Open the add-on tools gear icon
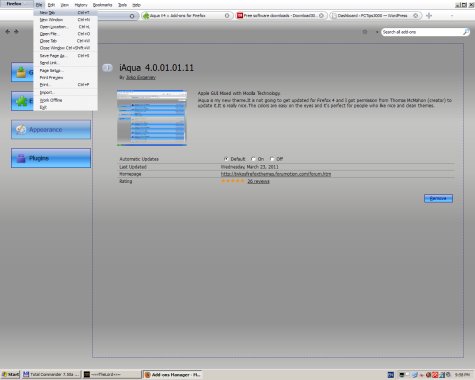 [365, 32]
